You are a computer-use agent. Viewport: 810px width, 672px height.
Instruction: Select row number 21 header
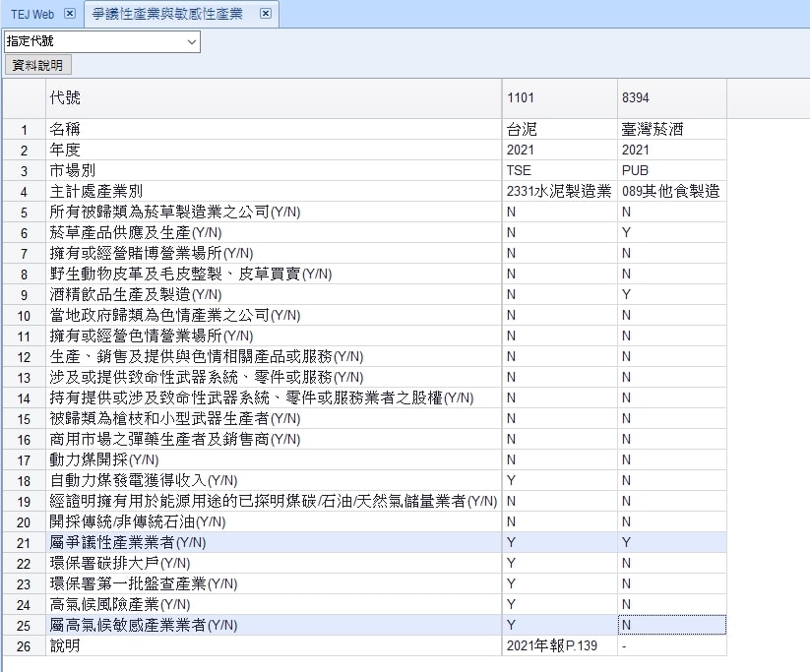24,542
